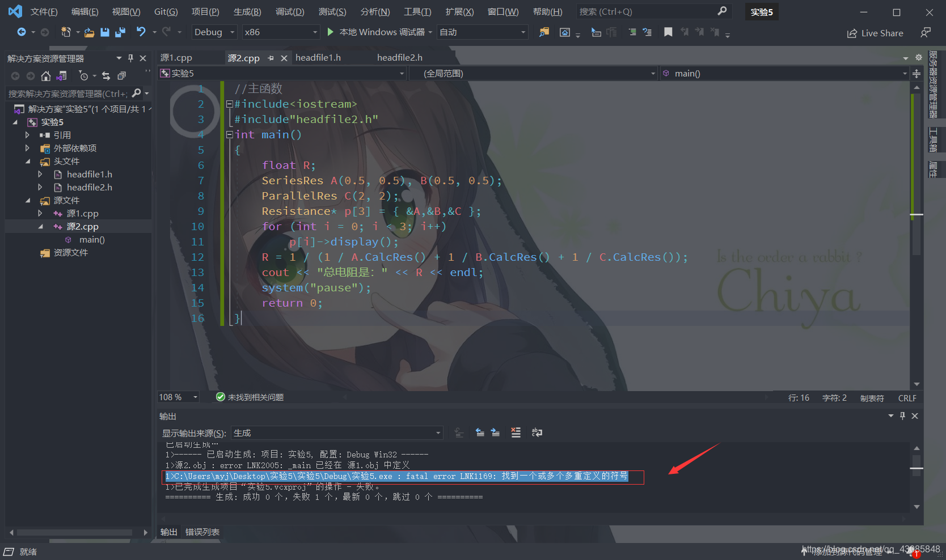Click the 未找到相关问题 status indicator
The height and width of the screenshot is (560, 946).
click(250, 397)
